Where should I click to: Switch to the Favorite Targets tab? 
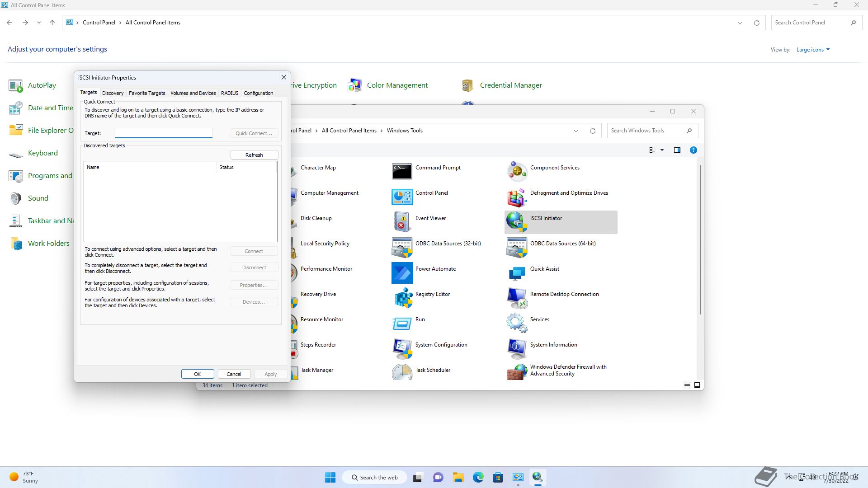click(147, 93)
